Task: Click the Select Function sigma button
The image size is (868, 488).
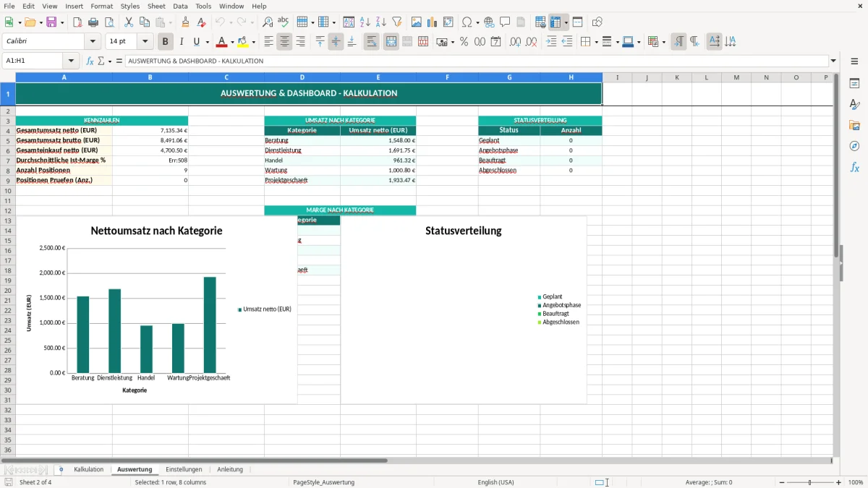Action: (x=101, y=61)
